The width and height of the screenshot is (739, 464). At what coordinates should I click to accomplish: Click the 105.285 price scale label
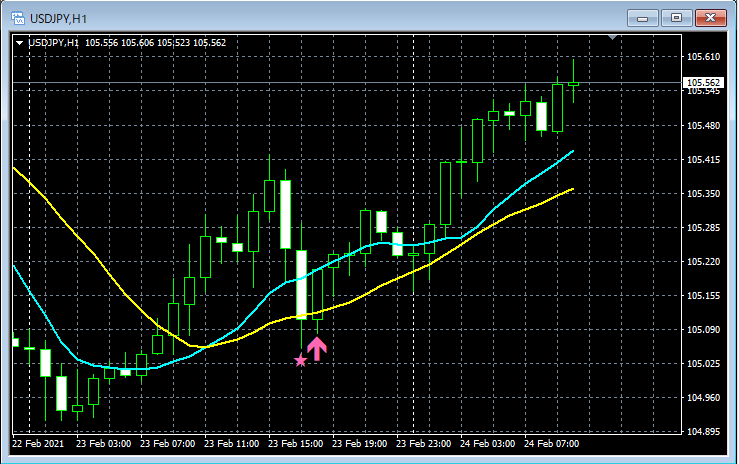click(704, 228)
